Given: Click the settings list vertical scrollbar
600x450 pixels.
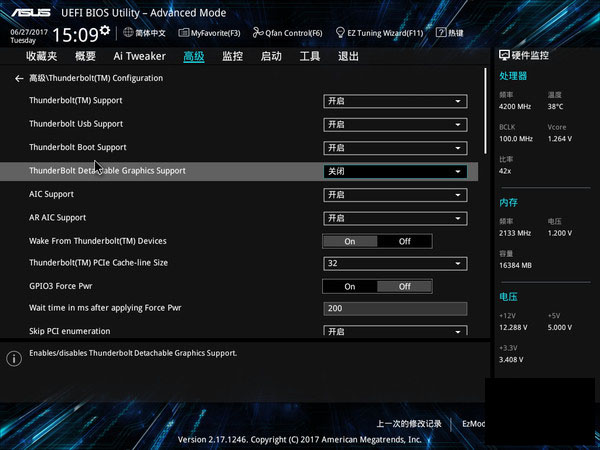Looking at the screenshot, I should coord(486,111).
